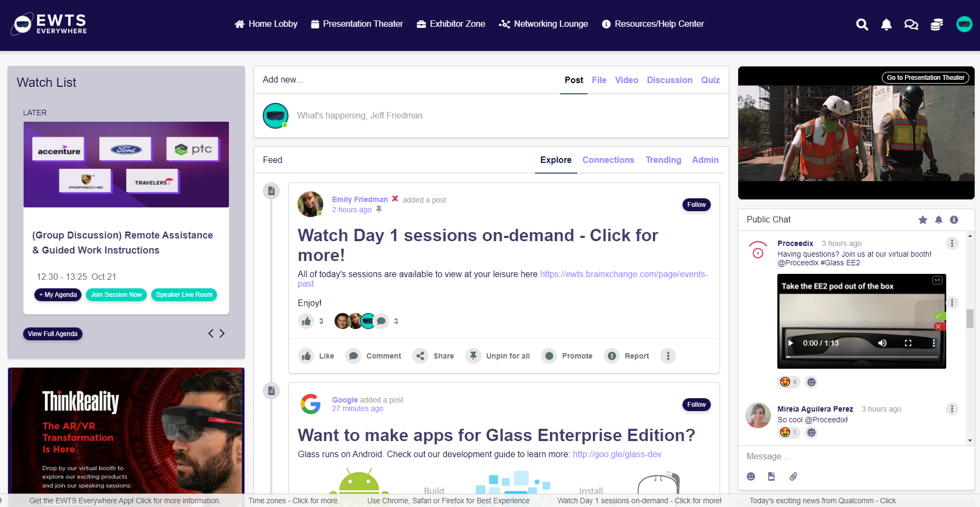Remove pin X next to Emily Friedman
Viewport: 980px width, 507px height.
(x=395, y=199)
